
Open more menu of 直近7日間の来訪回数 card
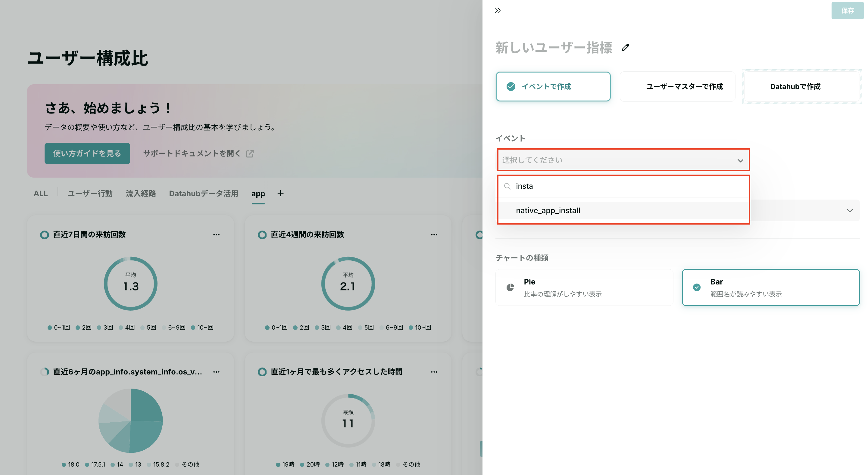click(216, 234)
